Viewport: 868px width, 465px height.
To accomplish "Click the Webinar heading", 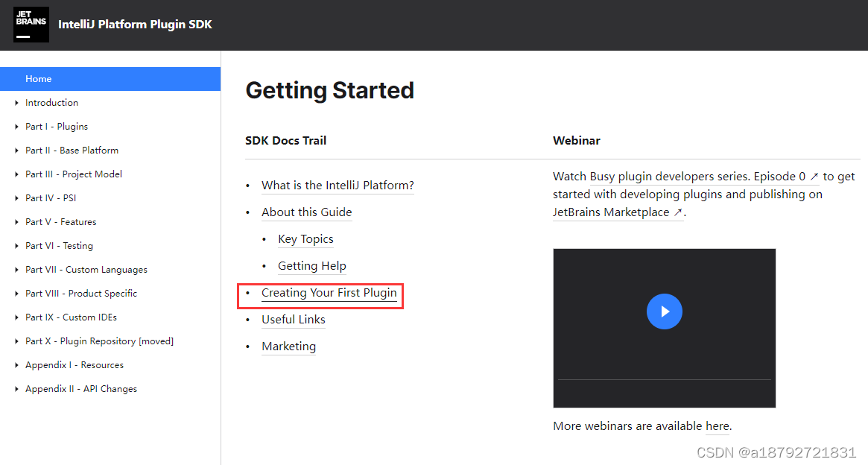I will point(576,141).
